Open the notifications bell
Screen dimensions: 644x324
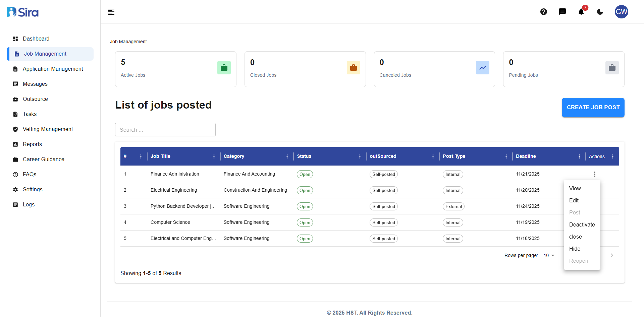581,12
